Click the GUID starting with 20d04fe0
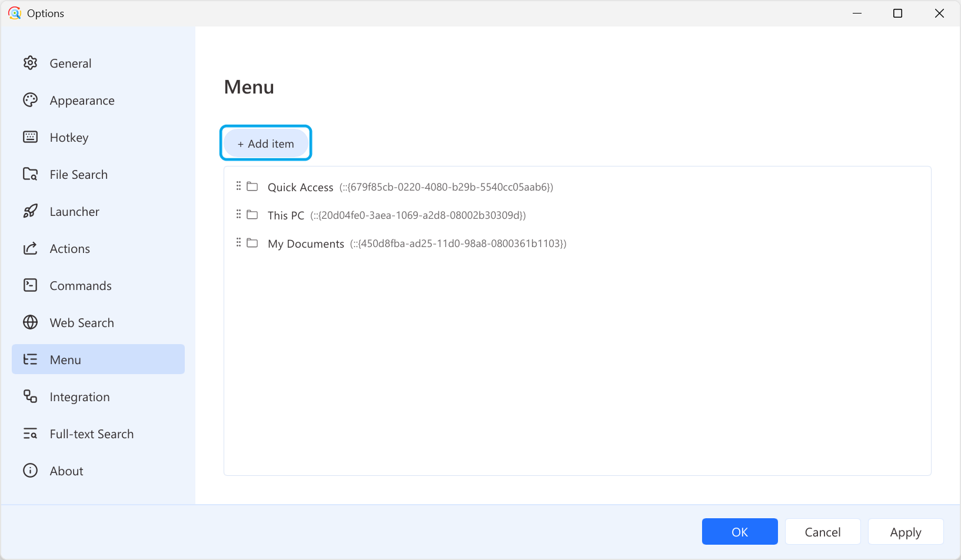This screenshot has height=560, width=961. [418, 215]
